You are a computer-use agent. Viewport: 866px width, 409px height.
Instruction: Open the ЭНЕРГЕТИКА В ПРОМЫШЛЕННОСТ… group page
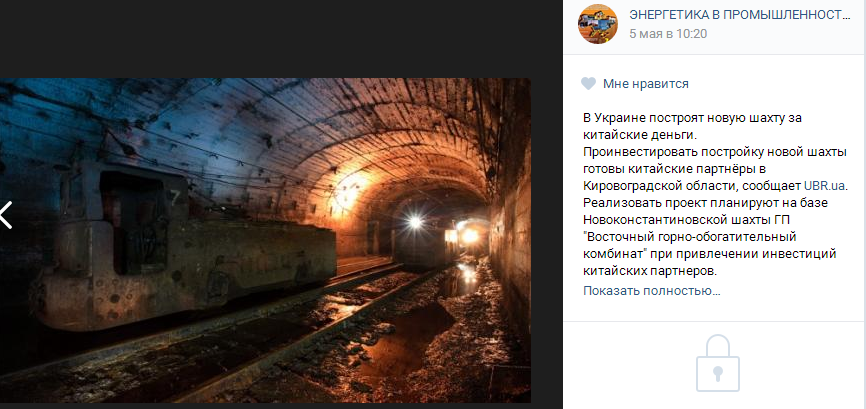tap(740, 15)
